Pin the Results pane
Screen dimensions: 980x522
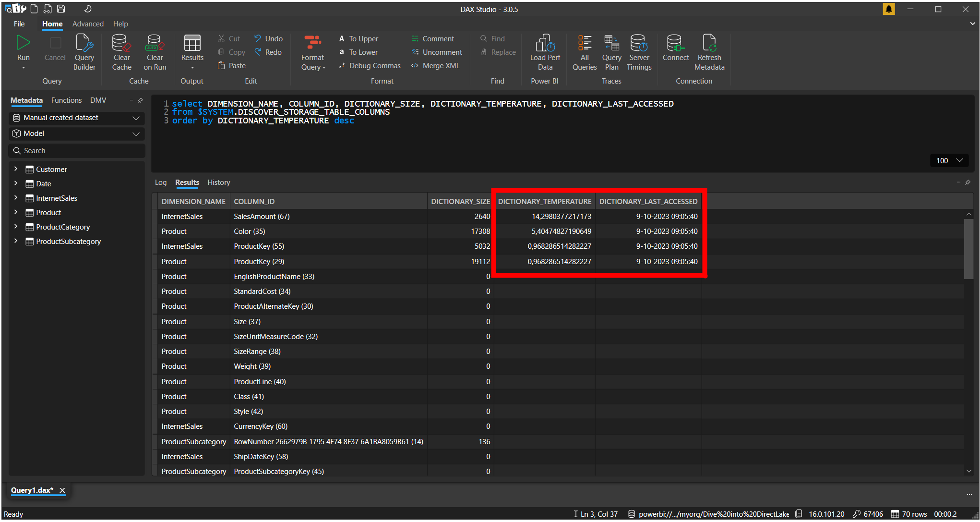pyautogui.click(x=968, y=182)
